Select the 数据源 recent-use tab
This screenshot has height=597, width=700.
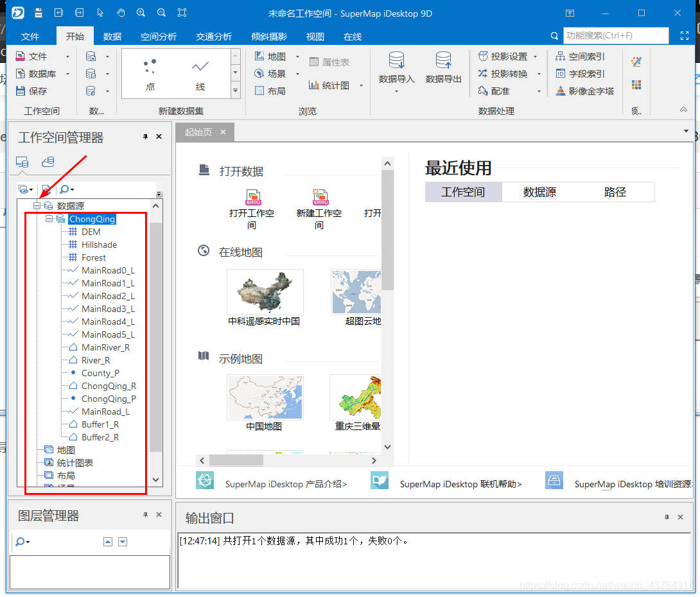click(x=539, y=192)
